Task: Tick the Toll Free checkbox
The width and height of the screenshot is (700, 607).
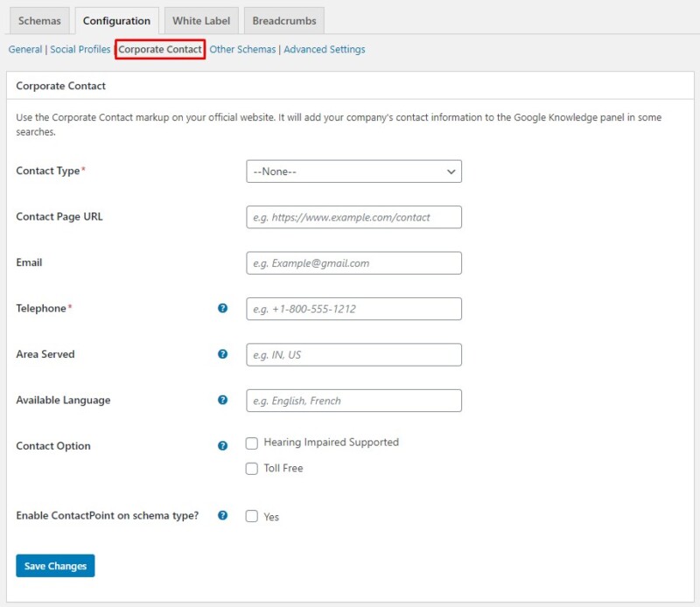Action: click(x=252, y=469)
